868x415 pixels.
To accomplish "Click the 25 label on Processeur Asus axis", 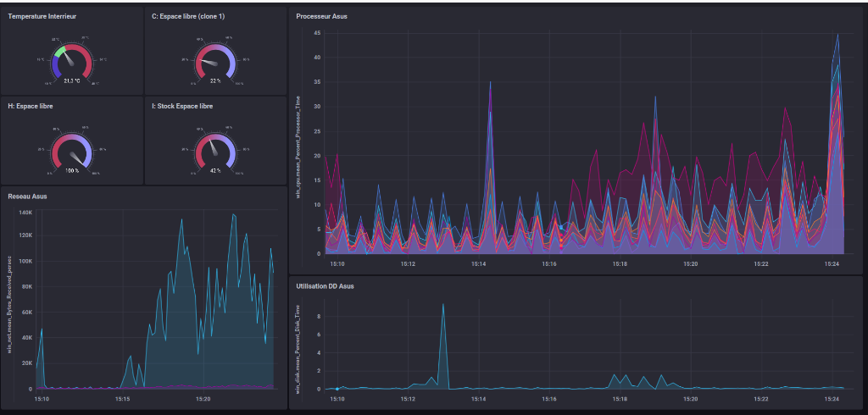I will pyautogui.click(x=317, y=131).
